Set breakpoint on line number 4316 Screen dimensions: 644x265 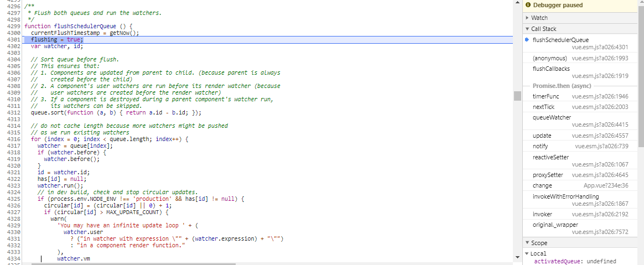pos(14,139)
